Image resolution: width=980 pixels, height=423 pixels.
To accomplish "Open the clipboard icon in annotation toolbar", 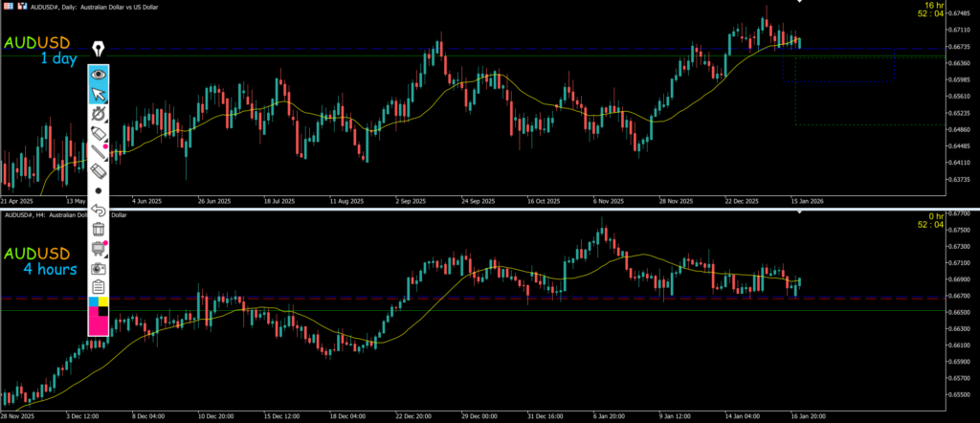I will point(99,287).
